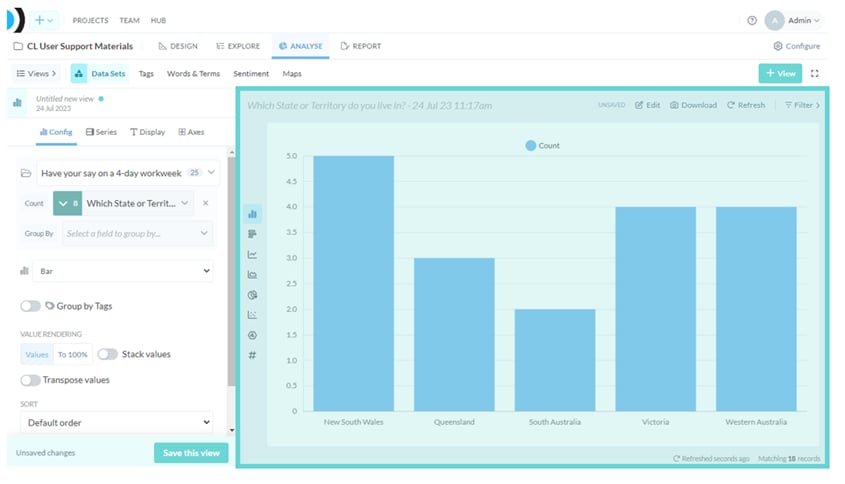Click the Data Sets hierarchy icon

(x=79, y=73)
